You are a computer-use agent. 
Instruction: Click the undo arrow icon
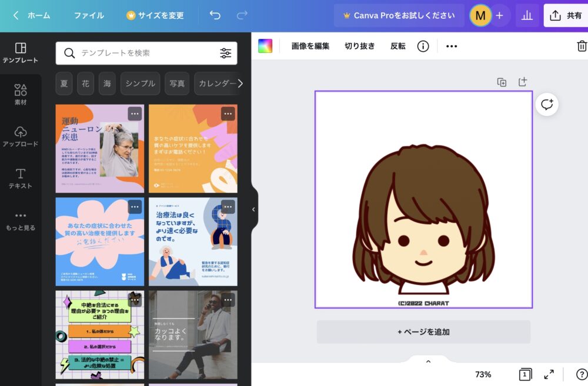pos(215,15)
